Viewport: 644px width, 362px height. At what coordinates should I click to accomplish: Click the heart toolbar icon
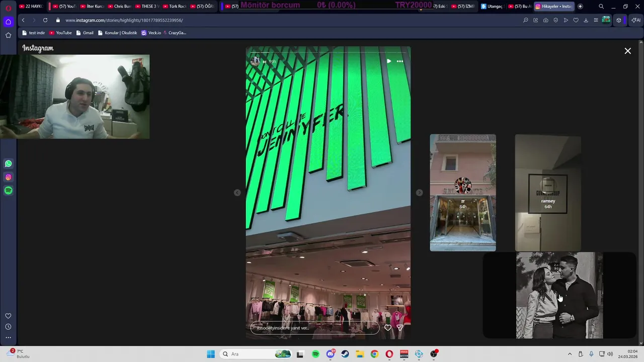click(x=576, y=20)
